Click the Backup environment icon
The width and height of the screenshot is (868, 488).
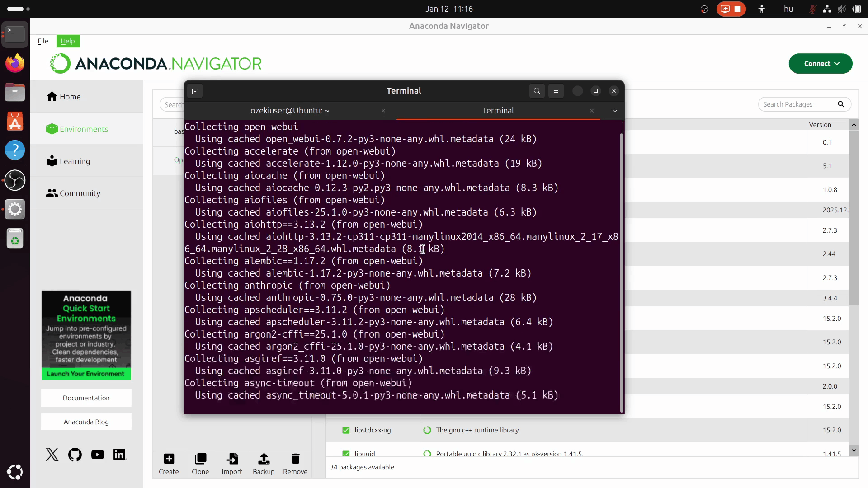point(264,459)
